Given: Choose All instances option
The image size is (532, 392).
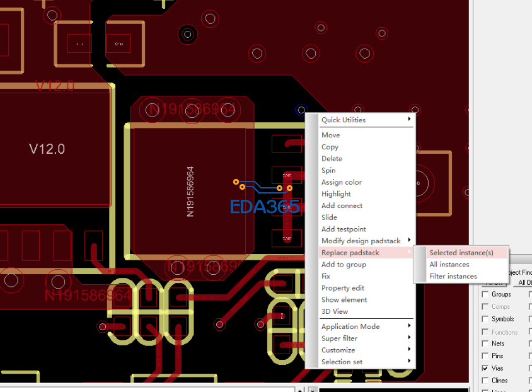Looking at the screenshot, I should [x=449, y=265].
